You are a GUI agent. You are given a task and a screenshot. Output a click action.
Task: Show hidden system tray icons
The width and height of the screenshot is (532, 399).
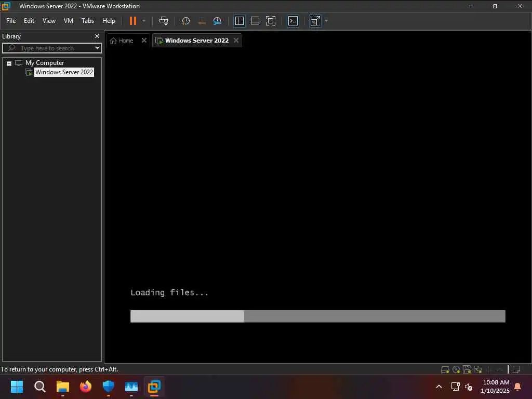tap(438, 387)
